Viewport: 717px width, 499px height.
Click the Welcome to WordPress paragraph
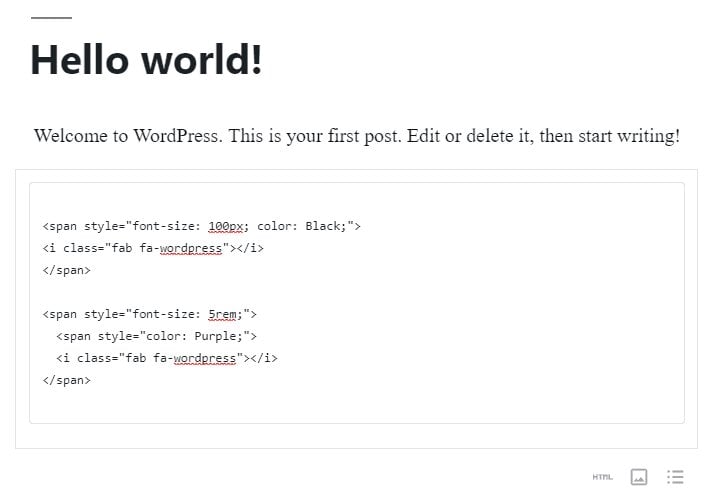(357, 136)
